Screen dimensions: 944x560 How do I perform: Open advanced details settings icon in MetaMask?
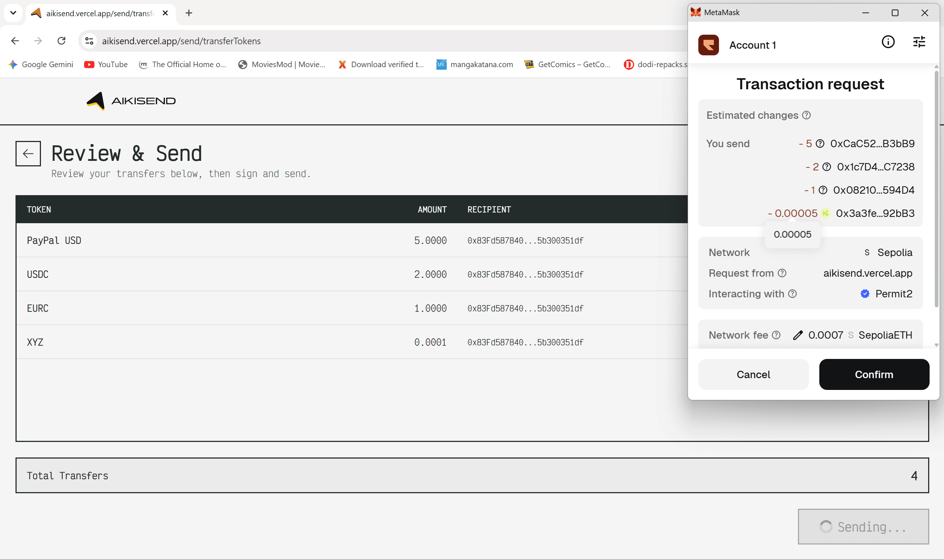(x=919, y=42)
